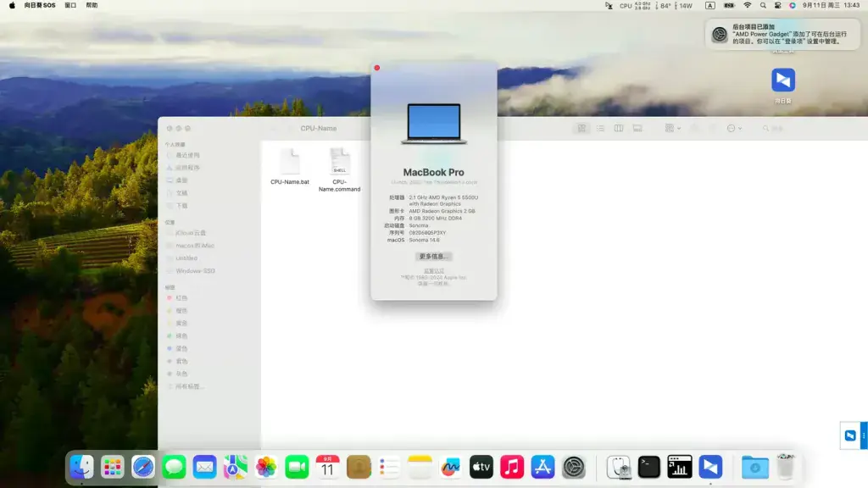
Task: Close the About This Mac window
Action: point(377,68)
